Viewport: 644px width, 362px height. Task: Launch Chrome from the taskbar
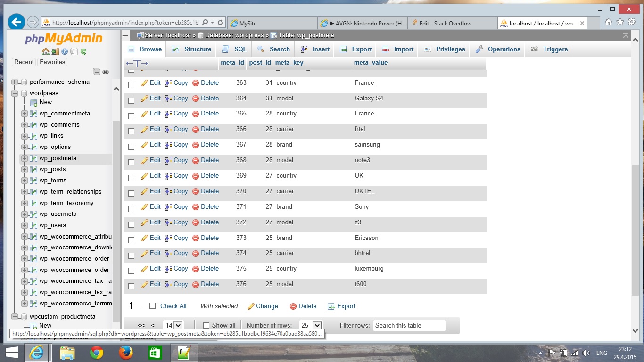tap(97, 352)
